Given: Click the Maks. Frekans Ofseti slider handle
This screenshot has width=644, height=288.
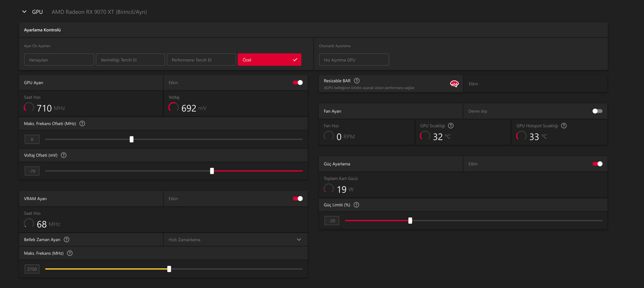Looking at the screenshot, I should click(131, 139).
